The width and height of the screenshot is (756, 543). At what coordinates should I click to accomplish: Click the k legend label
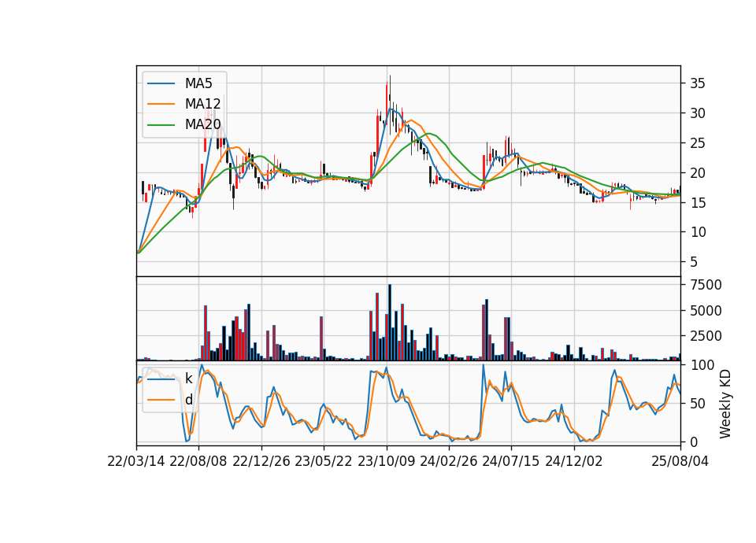(x=188, y=379)
